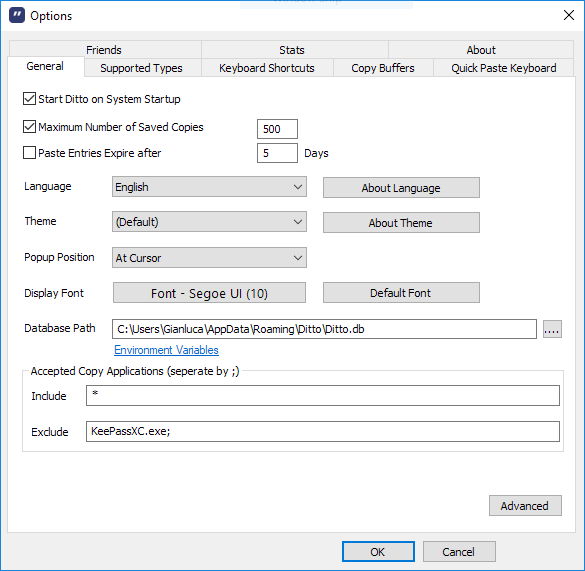Browse for database path with ellipsis button
This screenshot has height=571, width=585.
[x=552, y=329]
